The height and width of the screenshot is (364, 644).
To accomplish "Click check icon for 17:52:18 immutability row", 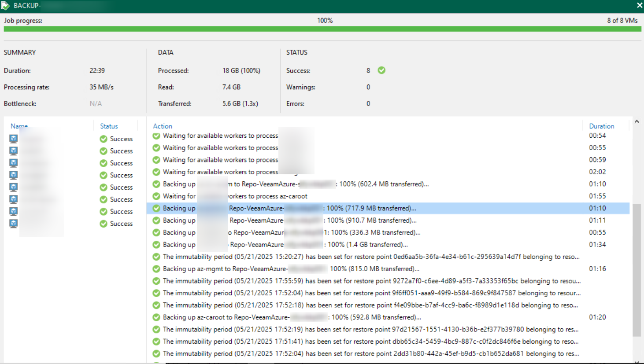I will coord(156,305).
